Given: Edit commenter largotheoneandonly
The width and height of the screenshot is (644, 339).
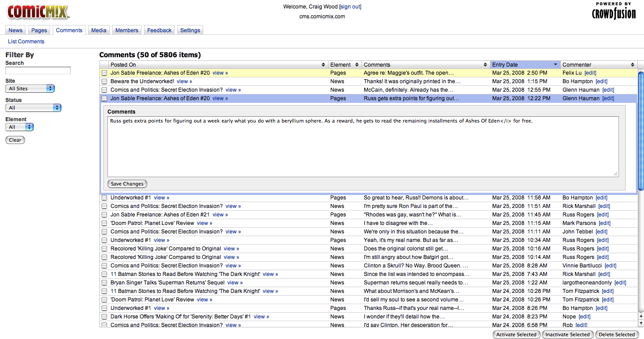Looking at the screenshot, I should pos(620,283).
